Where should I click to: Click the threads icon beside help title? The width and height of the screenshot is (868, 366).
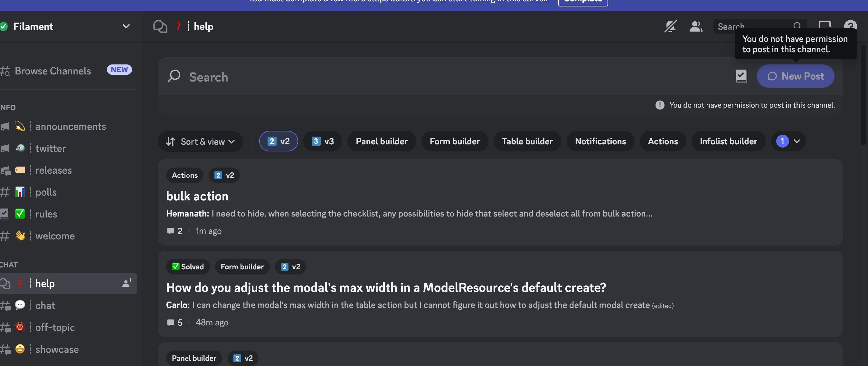(160, 26)
